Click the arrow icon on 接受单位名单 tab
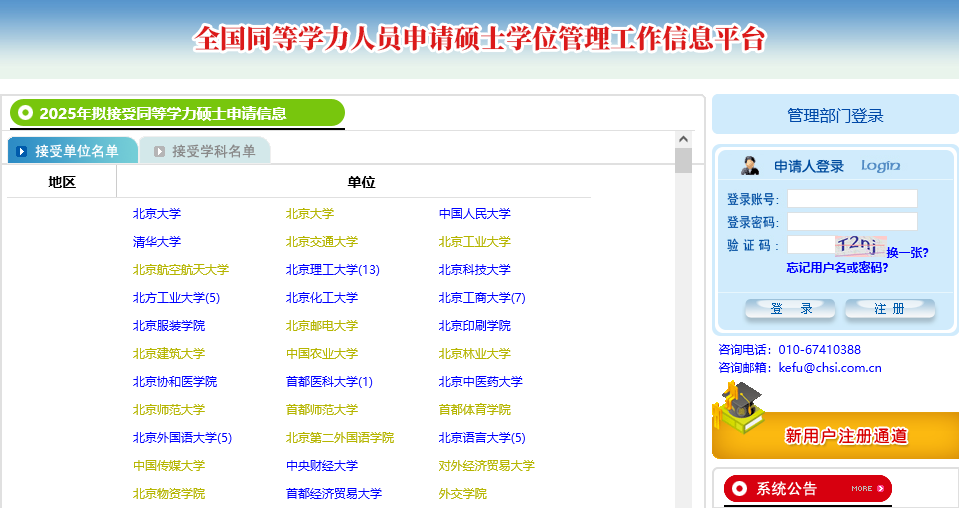Viewport: 959px width, 508px height. pyautogui.click(x=21, y=151)
